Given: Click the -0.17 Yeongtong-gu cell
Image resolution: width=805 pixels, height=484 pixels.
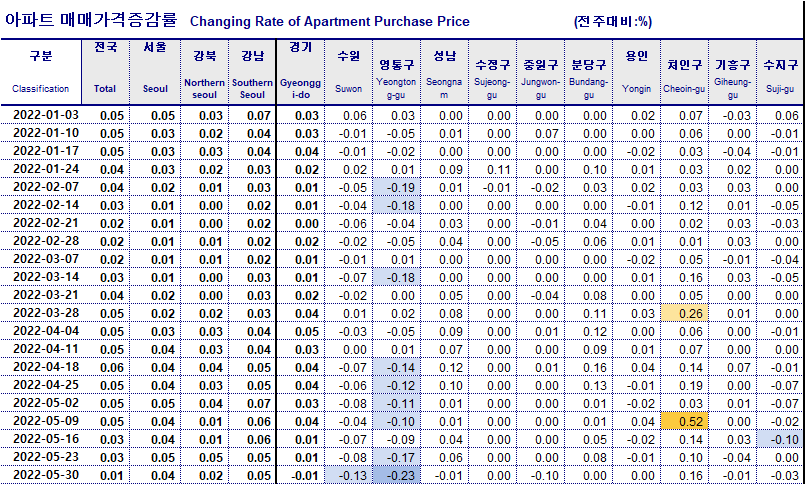Looking at the screenshot, I should click(396, 457).
